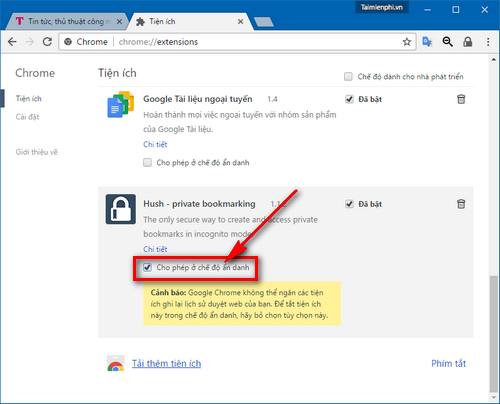Click the Hush - private bookmarking title
The image size is (500, 404).
point(199,204)
